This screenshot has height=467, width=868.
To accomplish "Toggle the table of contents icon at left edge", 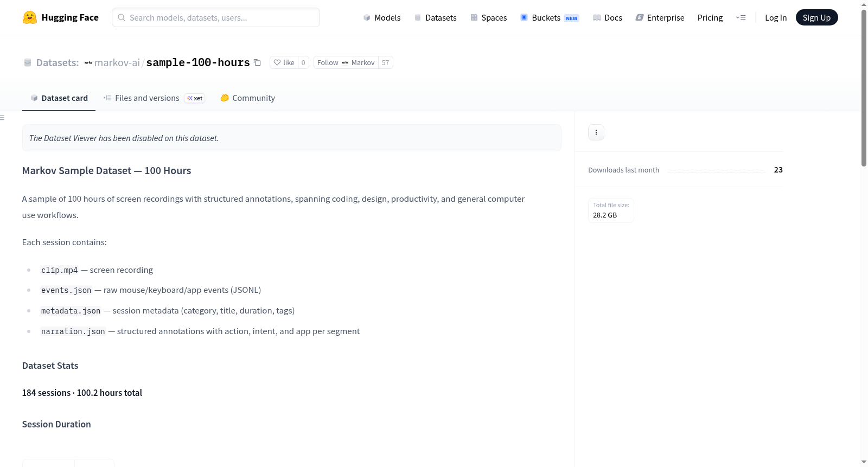I will pyautogui.click(x=2, y=118).
